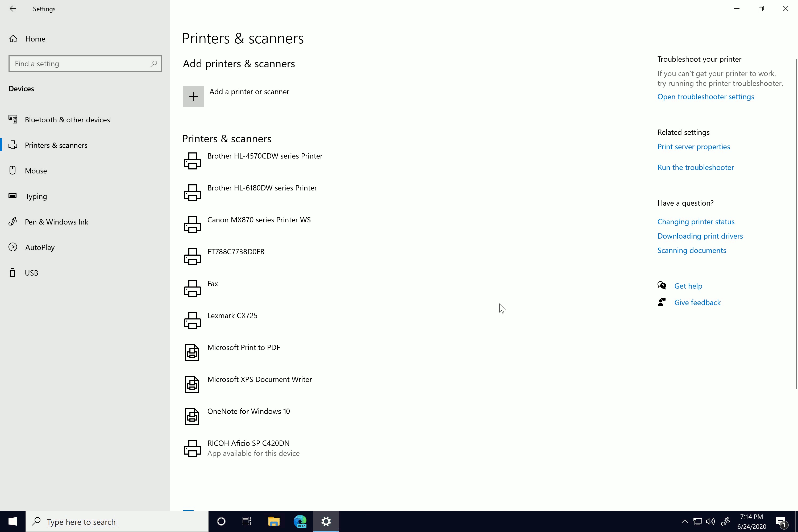Open Print server properties settings
This screenshot has width=798, height=532.
coord(693,146)
